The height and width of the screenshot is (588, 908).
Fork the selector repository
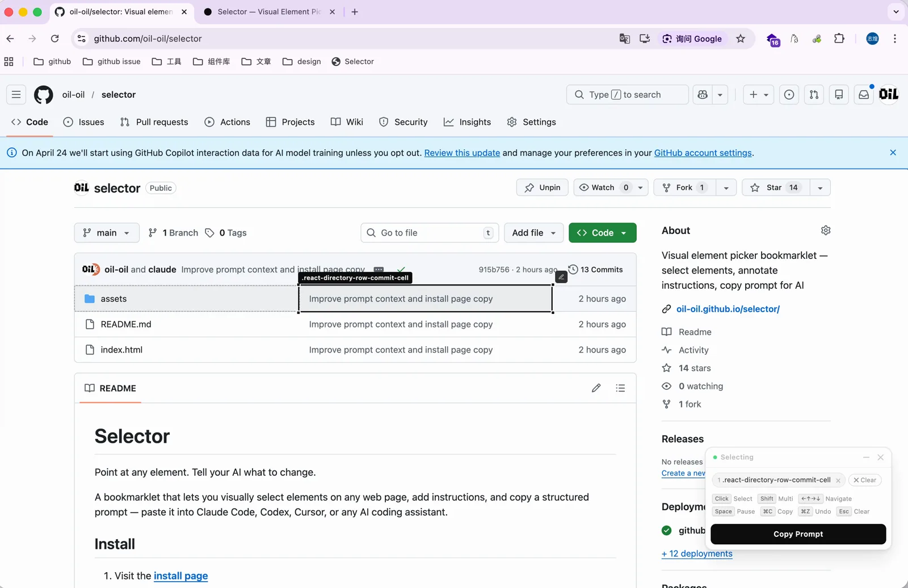683,188
